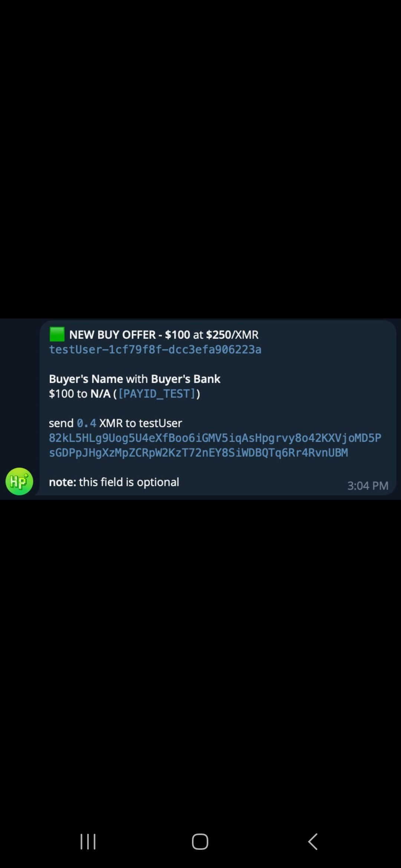Tap 'XMR to testUser' text

140,423
